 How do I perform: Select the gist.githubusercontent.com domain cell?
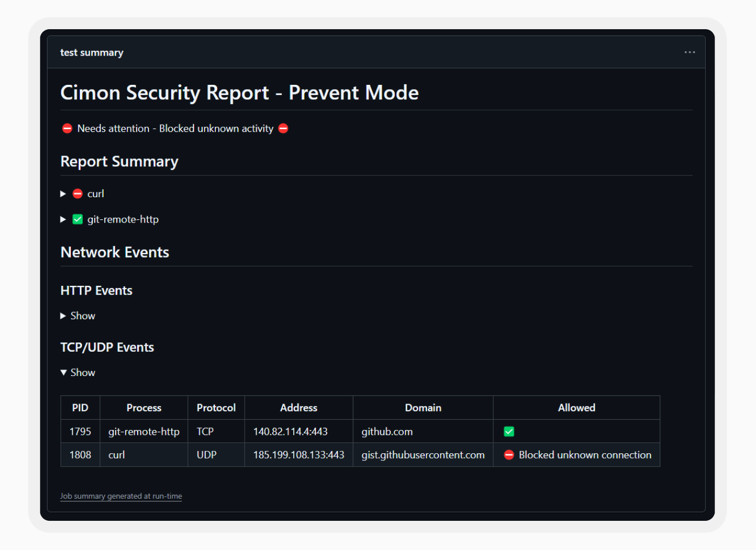point(423,455)
